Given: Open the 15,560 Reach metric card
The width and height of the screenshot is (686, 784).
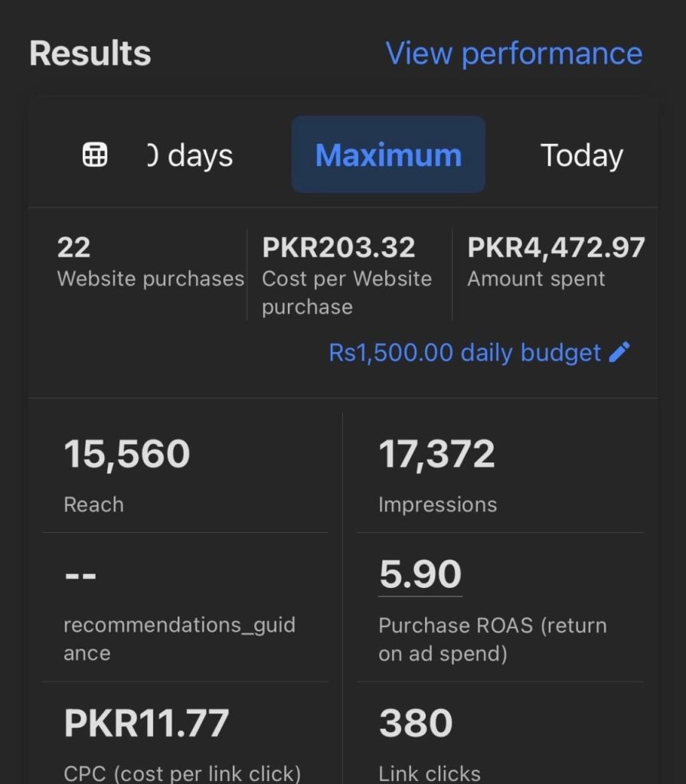Looking at the screenshot, I should (x=185, y=474).
